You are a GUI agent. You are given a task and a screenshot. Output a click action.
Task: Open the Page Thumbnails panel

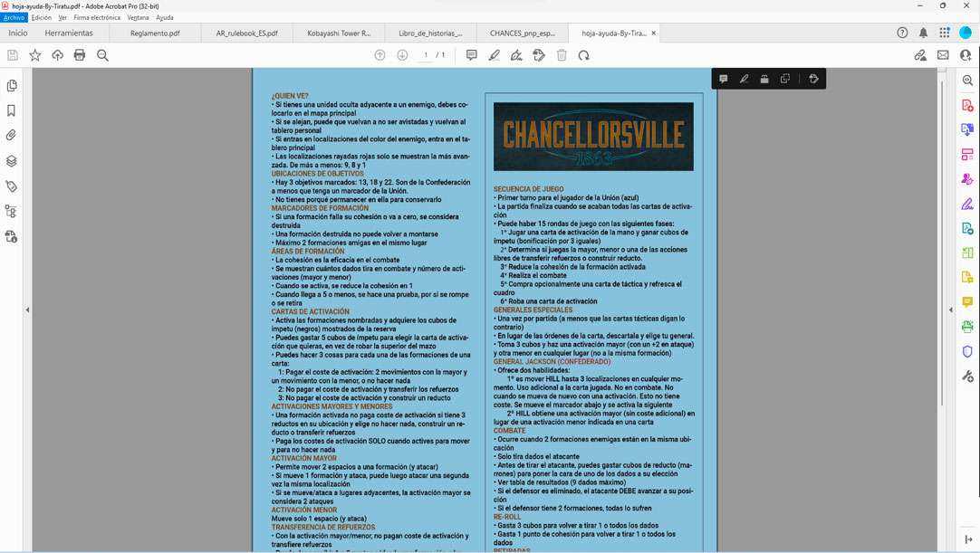(12, 86)
